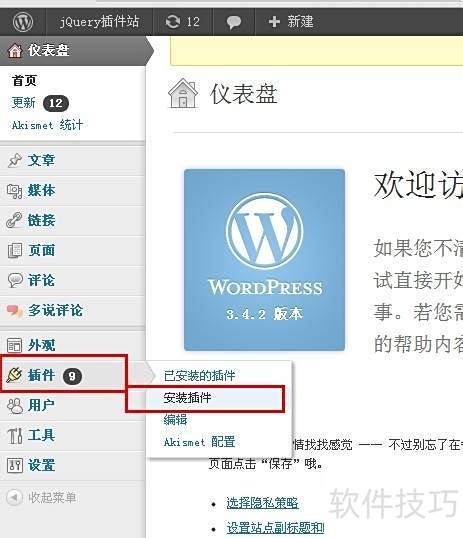Click the jQuery插件站 site name
The width and height of the screenshot is (463, 538).
99,22
